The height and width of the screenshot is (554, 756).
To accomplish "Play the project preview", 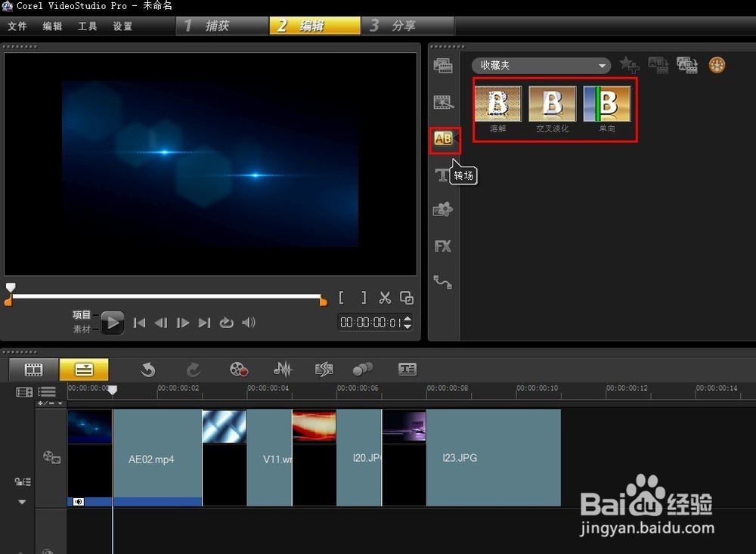I will click(113, 323).
